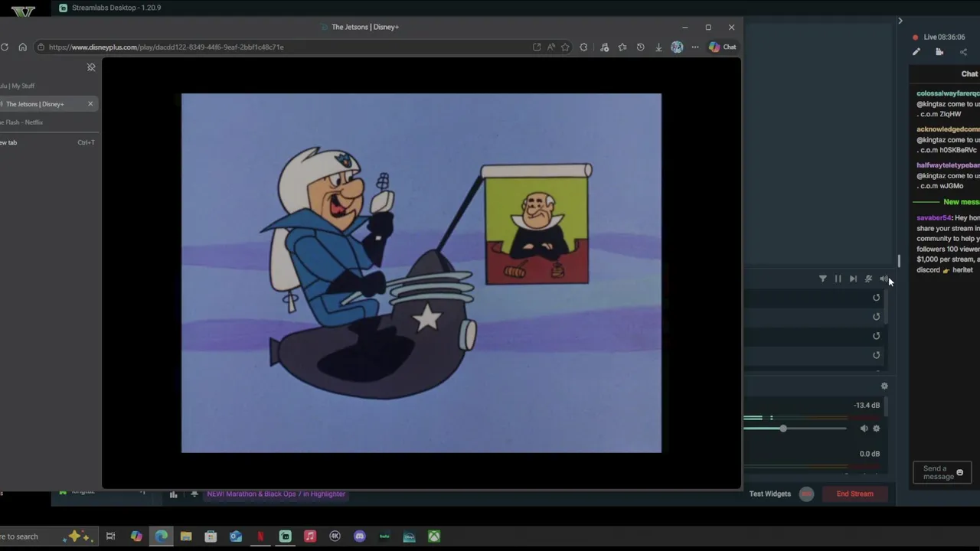Click savaber54 username in chat
Screen dimensions: 980x551
933,218
